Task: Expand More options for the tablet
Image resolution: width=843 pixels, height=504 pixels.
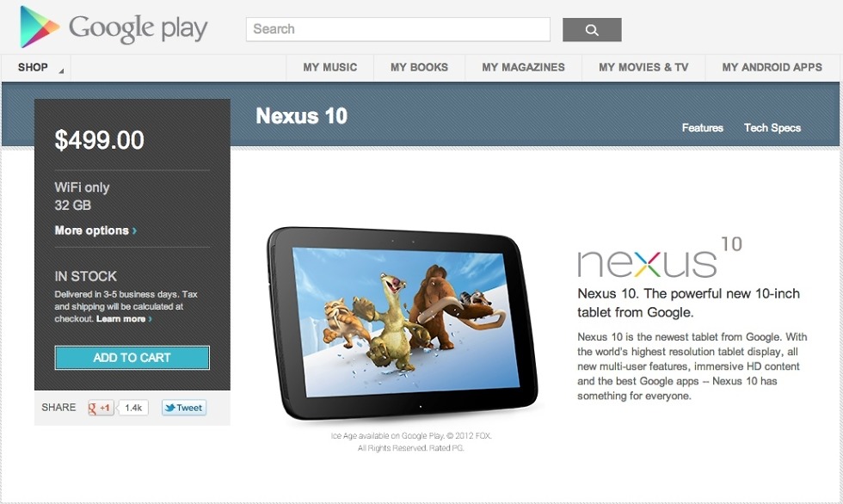Action: 95,230
